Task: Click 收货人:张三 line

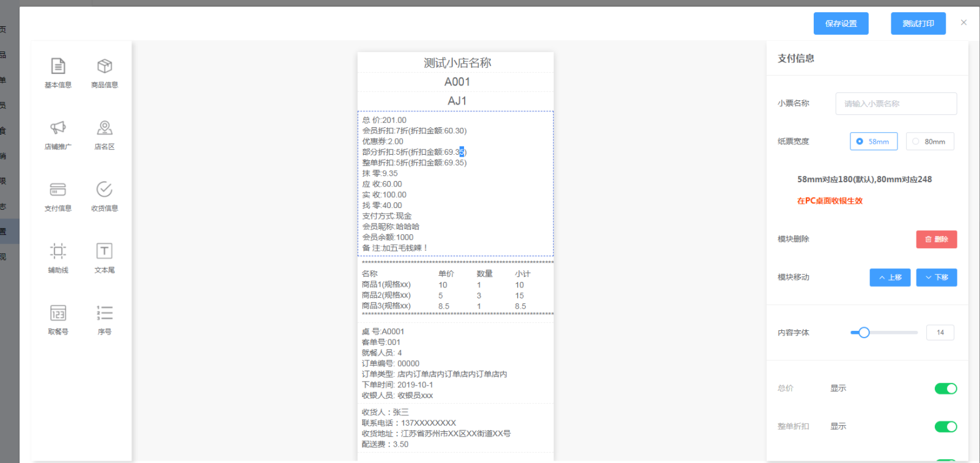Action: pyautogui.click(x=385, y=412)
